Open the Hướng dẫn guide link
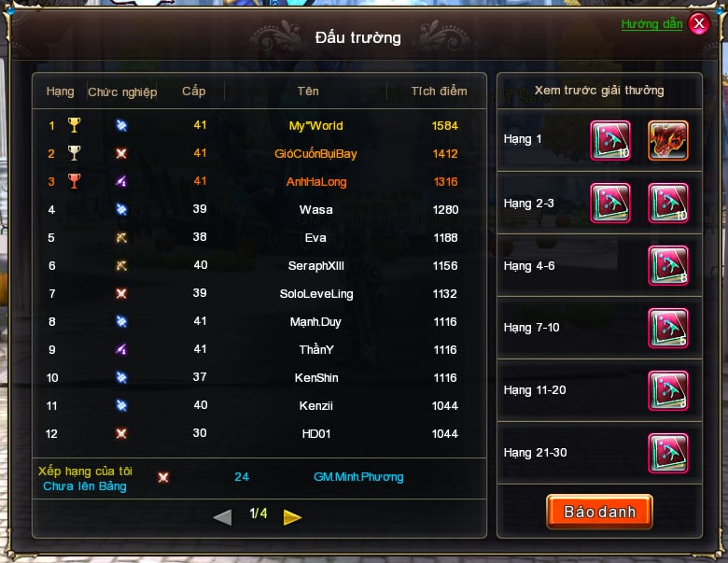This screenshot has width=728, height=563. click(x=651, y=24)
